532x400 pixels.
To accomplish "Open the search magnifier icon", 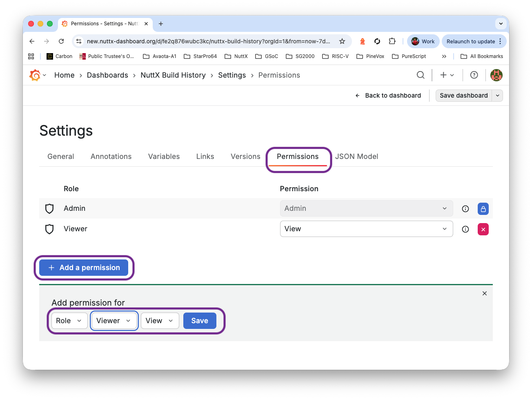I will tap(420, 75).
